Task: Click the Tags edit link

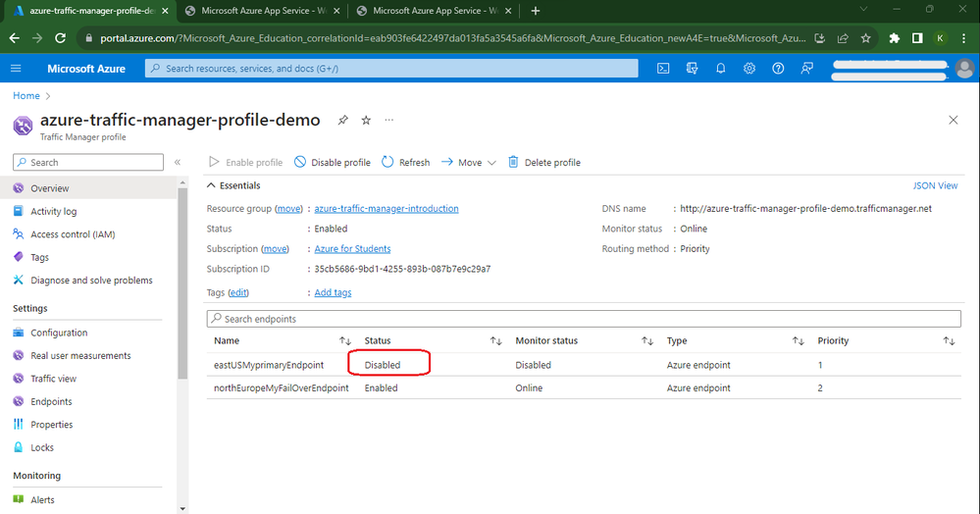Action: click(238, 292)
